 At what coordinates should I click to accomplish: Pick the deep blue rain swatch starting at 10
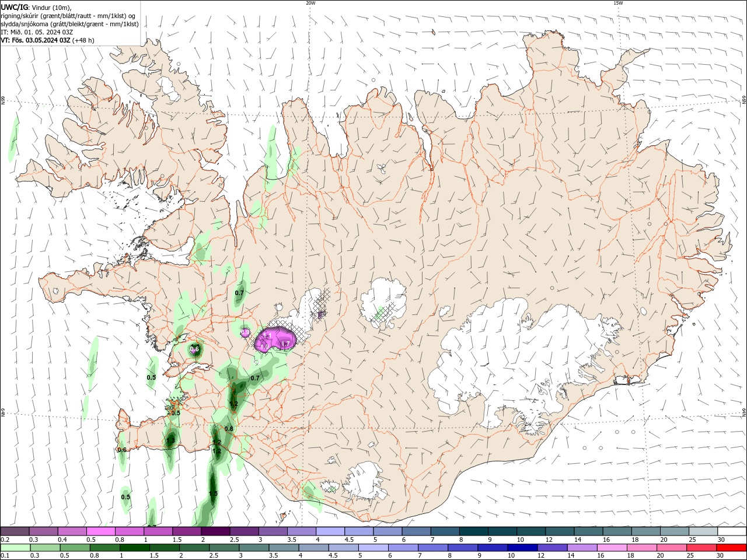point(522,548)
